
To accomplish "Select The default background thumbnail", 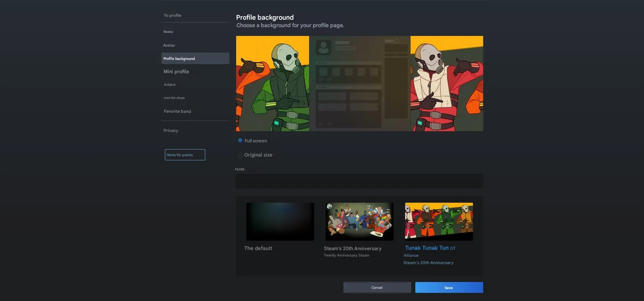I will click(x=280, y=222).
